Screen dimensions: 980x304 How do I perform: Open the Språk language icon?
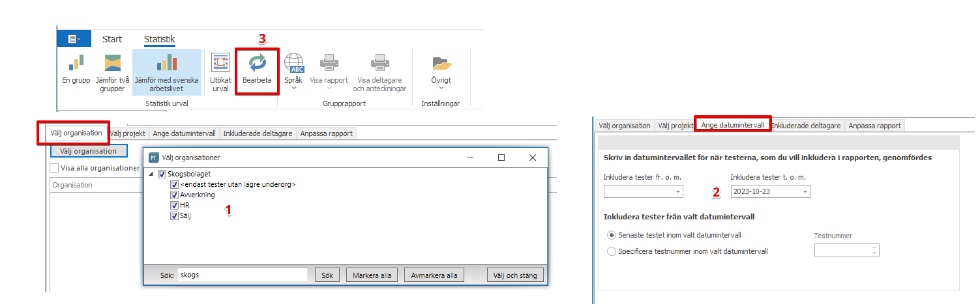click(x=294, y=62)
